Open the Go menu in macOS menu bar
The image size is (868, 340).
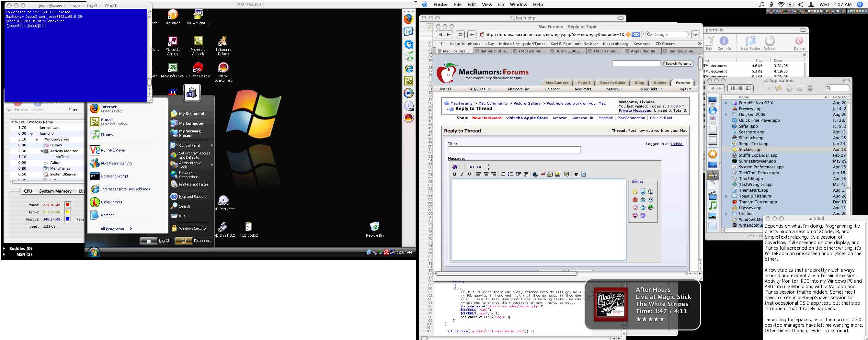[501, 5]
